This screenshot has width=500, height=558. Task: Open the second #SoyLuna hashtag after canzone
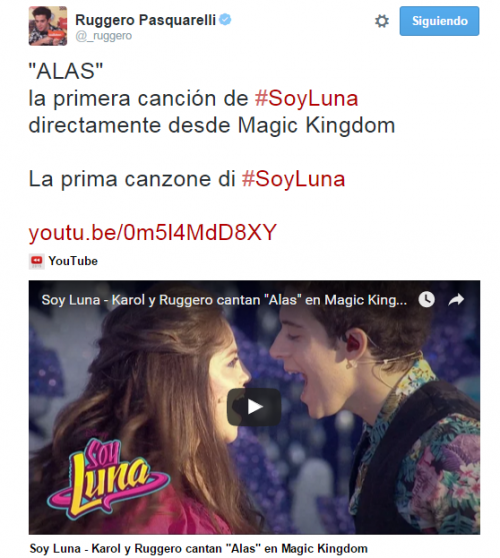294,179
